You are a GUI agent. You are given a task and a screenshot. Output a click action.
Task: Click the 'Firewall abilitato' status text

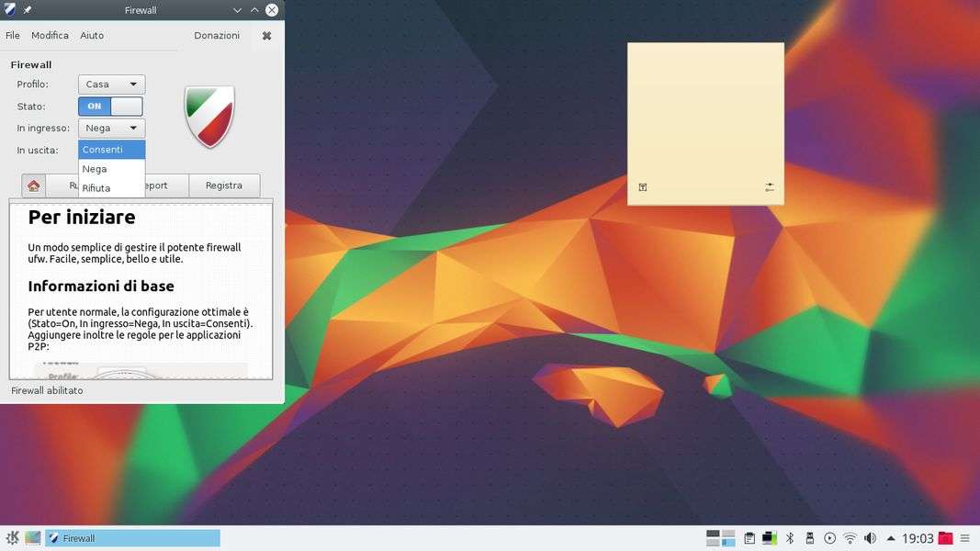(x=47, y=390)
